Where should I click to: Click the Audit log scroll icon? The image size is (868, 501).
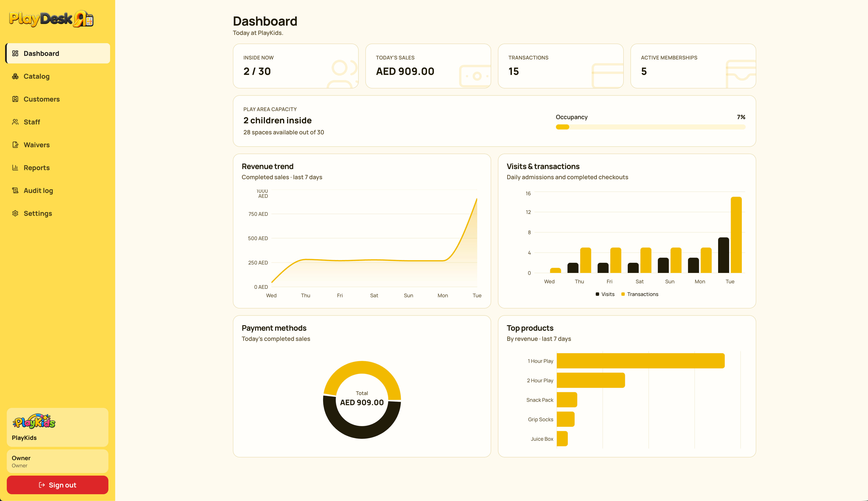15,190
